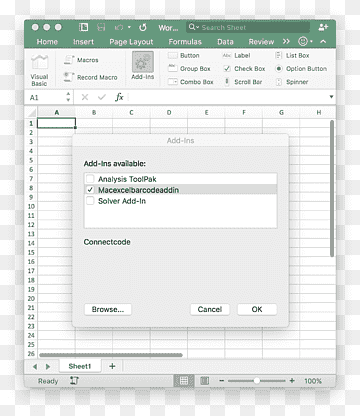The width and height of the screenshot is (360, 416).
Task: Expand the formula bar
Action: [x=331, y=97]
